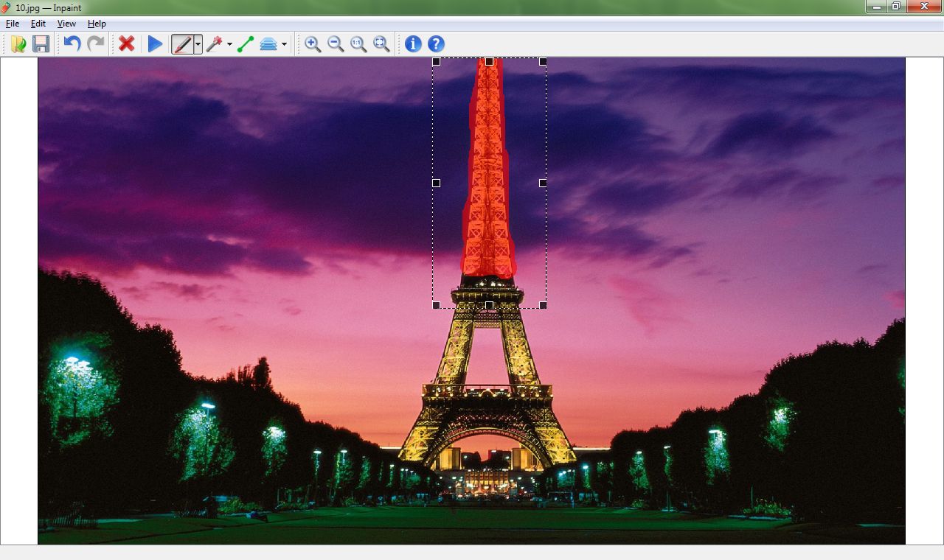Image resolution: width=944 pixels, height=560 pixels.
Task: Click the bottom-right selection handle
Action: tap(543, 305)
